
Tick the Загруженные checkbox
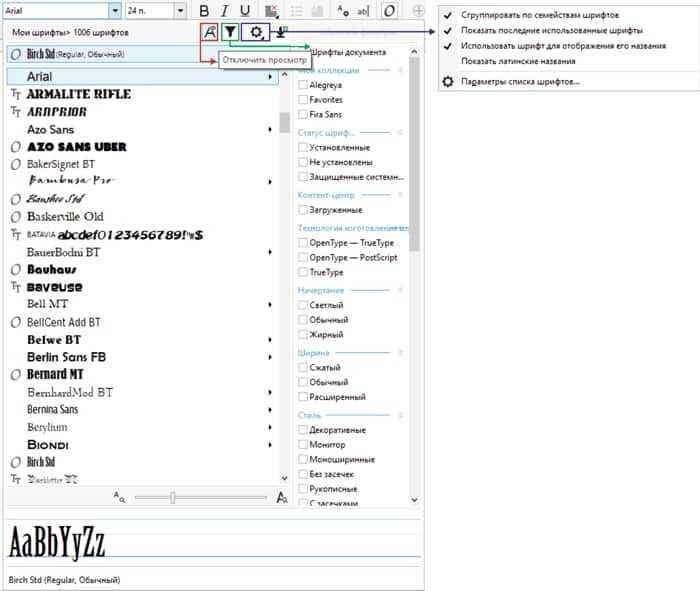pos(303,209)
